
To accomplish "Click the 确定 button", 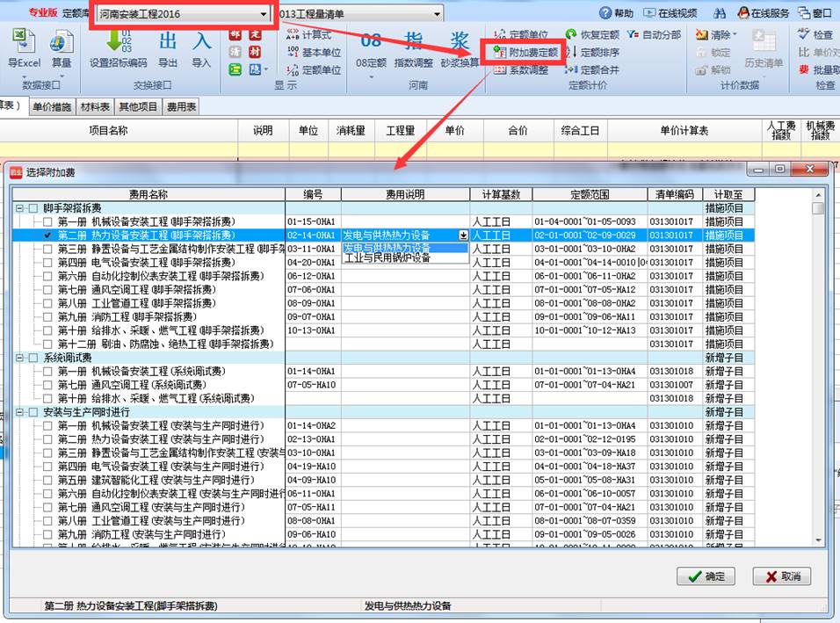I will pos(706,576).
